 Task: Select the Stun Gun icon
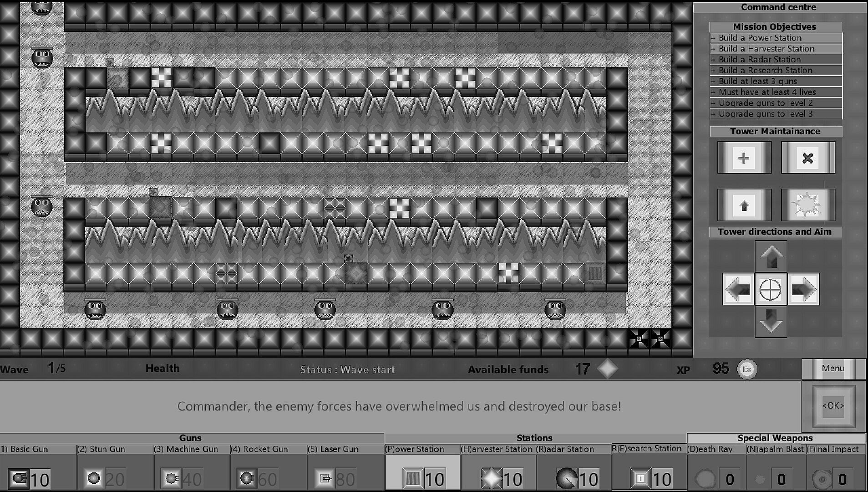(94, 478)
